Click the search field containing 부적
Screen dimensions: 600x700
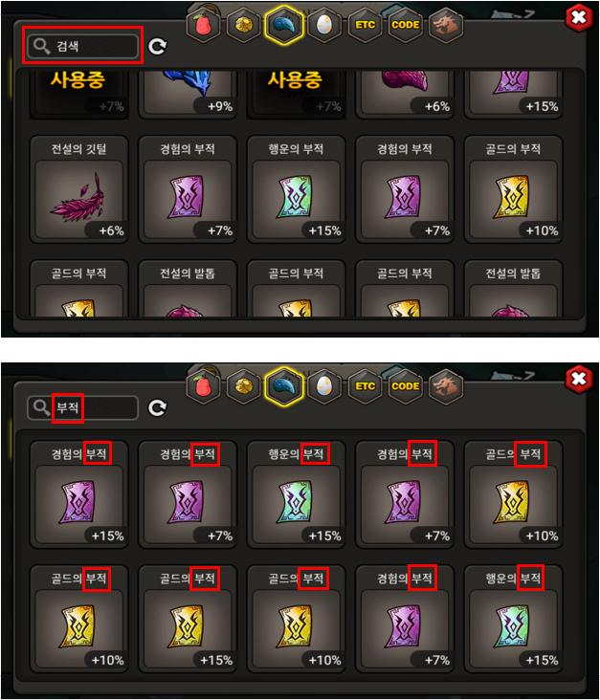click(x=83, y=407)
